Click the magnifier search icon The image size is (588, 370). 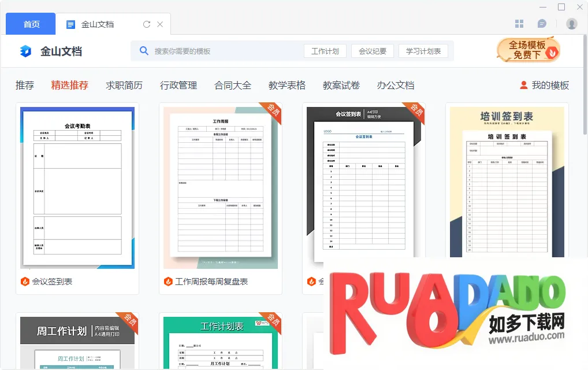pyautogui.click(x=144, y=51)
